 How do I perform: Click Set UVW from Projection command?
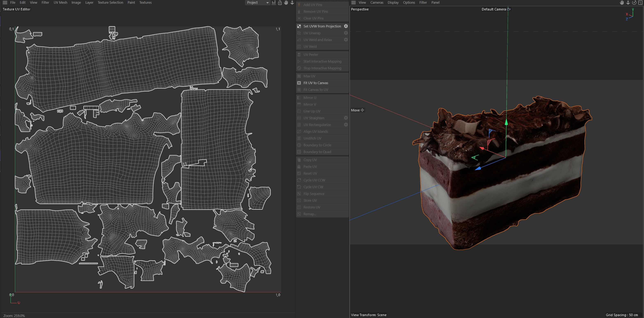pyautogui.click(x=322, y=26)
